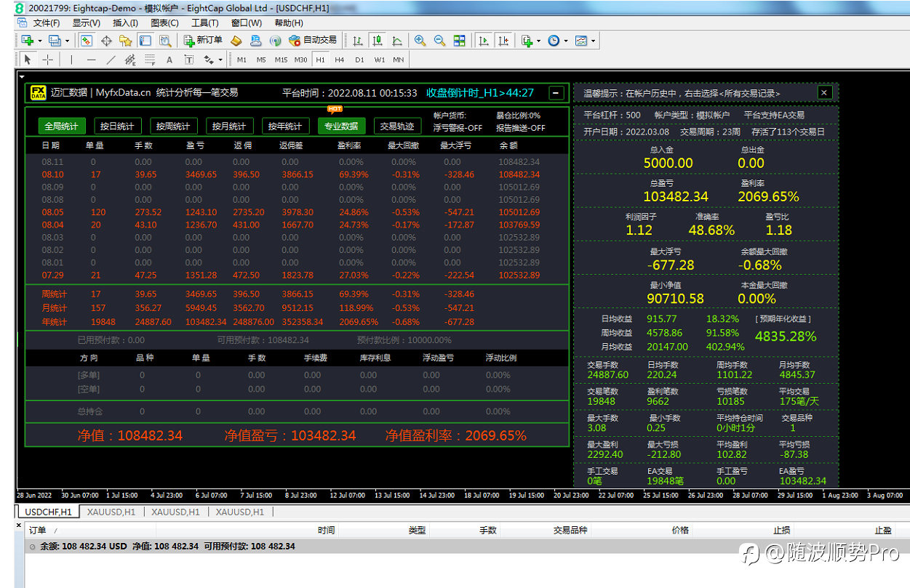Show the Market Watch window icon

click(87, 41)
